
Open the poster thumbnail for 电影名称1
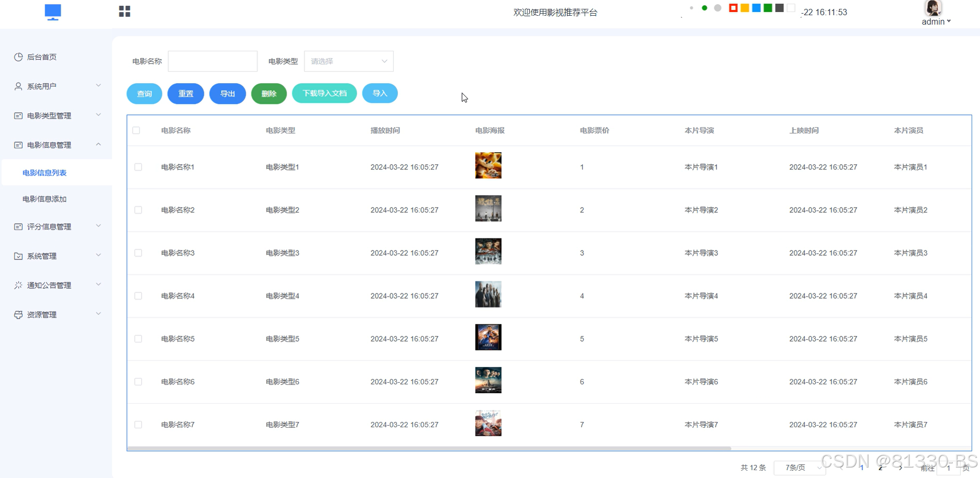488,165
